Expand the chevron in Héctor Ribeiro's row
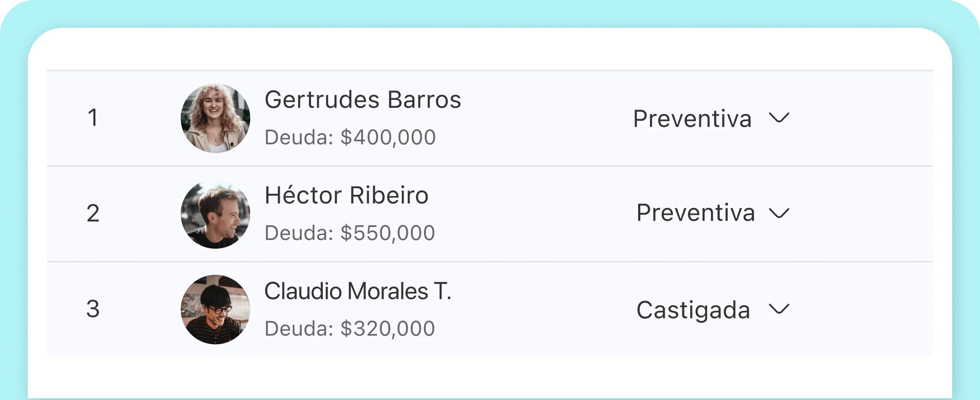The height and width of the screenshot is (400, 980). tap(778, 213)
